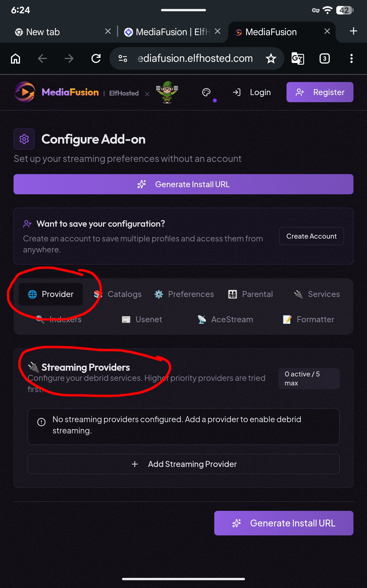Click Add Streaming Provider button

click(x=183, y=464)
